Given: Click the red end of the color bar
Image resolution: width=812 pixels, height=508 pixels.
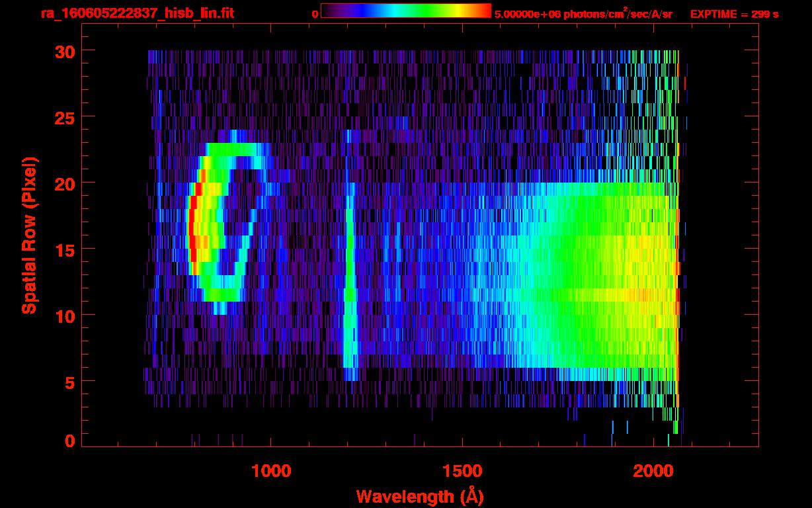Looking at the screenshot, I should [x=486, y=11].
